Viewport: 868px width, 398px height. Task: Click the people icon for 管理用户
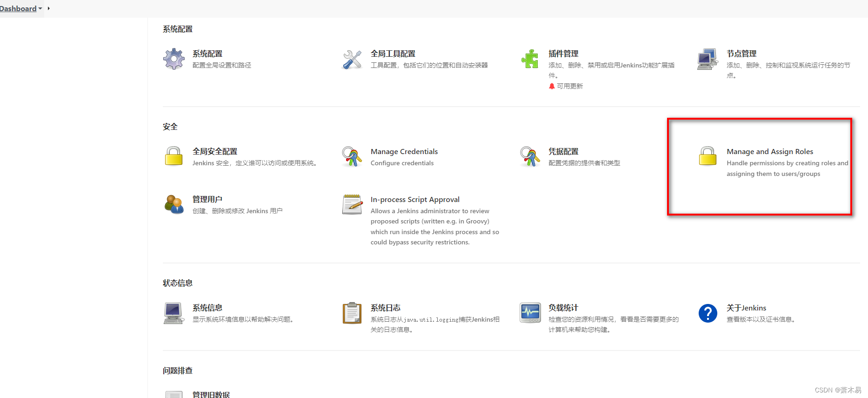click(x=174, y=204)
